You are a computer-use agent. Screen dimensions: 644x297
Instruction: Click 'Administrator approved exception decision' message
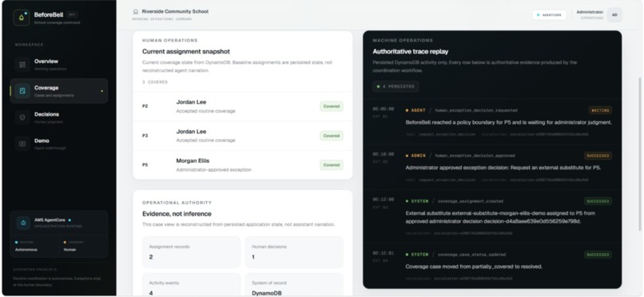point(503,168)
